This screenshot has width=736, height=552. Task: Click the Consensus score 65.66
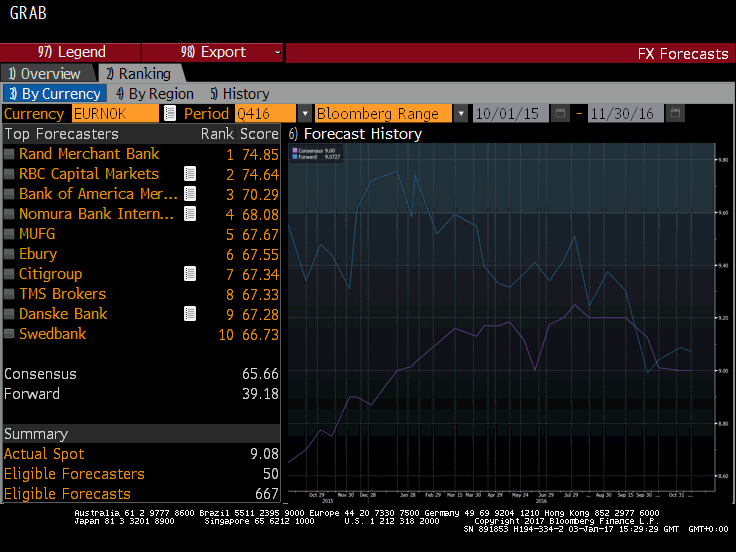[260, 374]
